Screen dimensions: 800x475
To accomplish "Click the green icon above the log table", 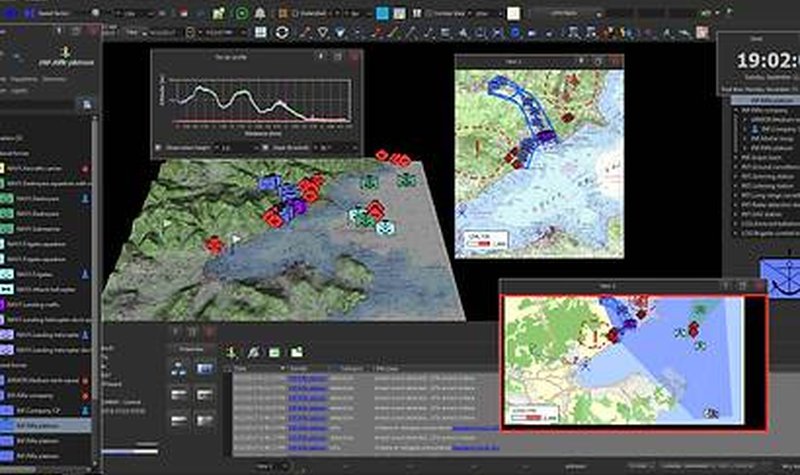I will coord(274,352).
